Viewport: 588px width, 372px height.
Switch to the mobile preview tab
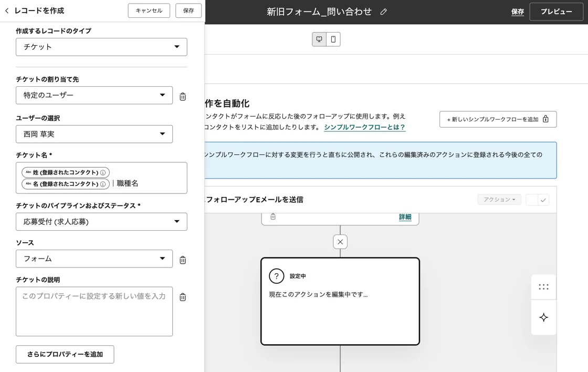tap(333, 39)
